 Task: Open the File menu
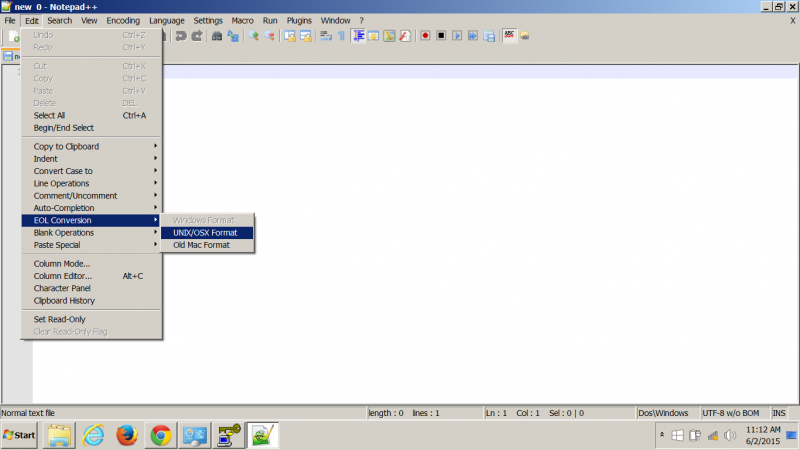tap(10, 20)
